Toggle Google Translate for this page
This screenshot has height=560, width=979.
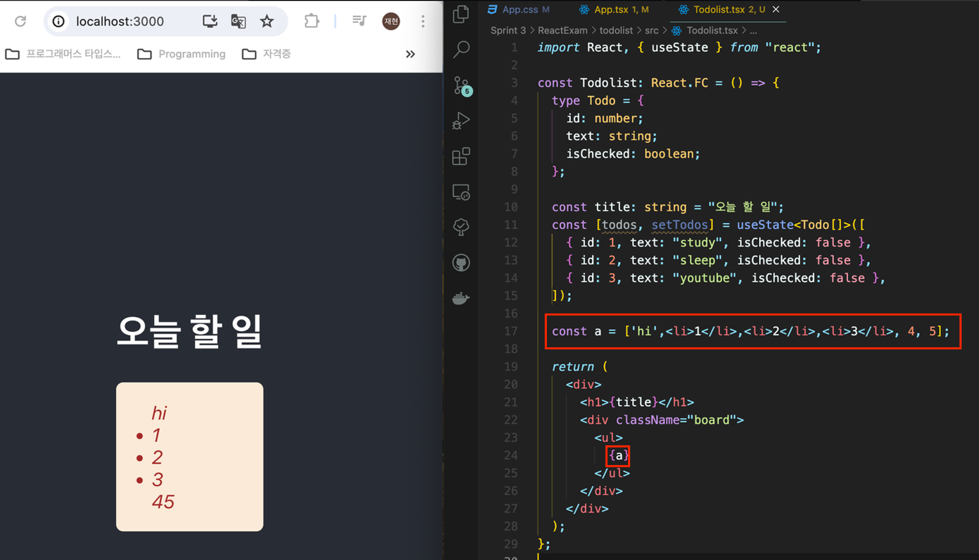[238, 21]
